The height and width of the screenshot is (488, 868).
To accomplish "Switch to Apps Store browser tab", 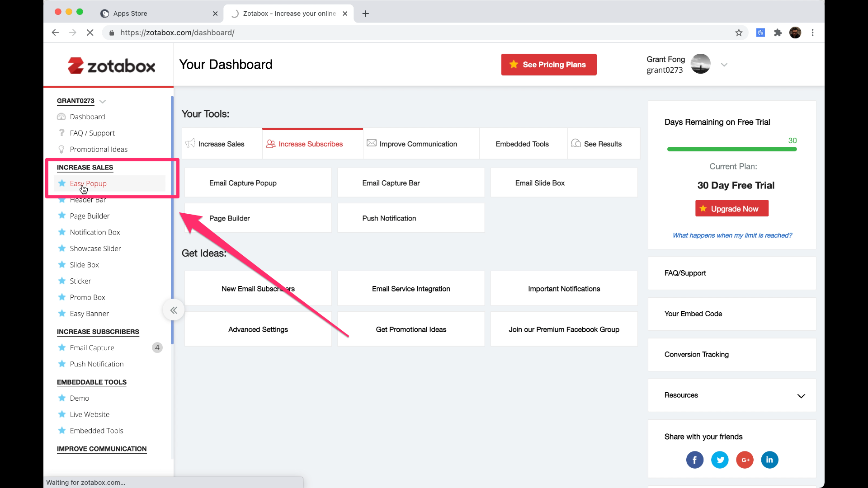I will [159, 14].
